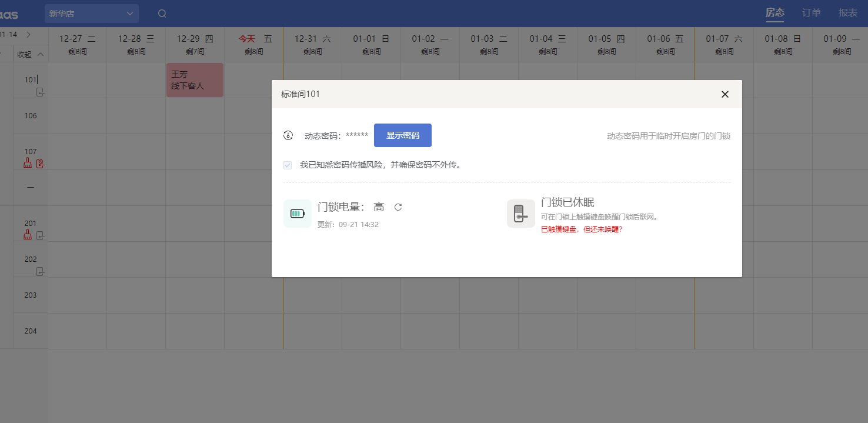The image size is (868, 423).
Task: Go to next date range arrow
Action: (28, 35)
